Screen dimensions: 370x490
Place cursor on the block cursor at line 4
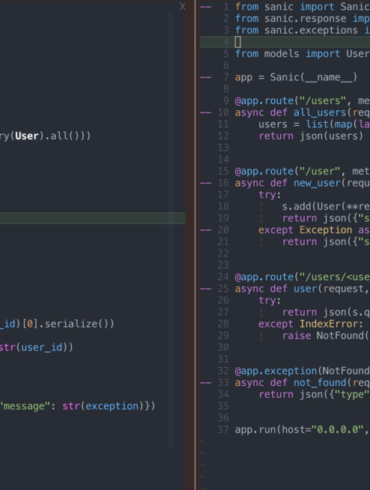[x=238, y=42]
